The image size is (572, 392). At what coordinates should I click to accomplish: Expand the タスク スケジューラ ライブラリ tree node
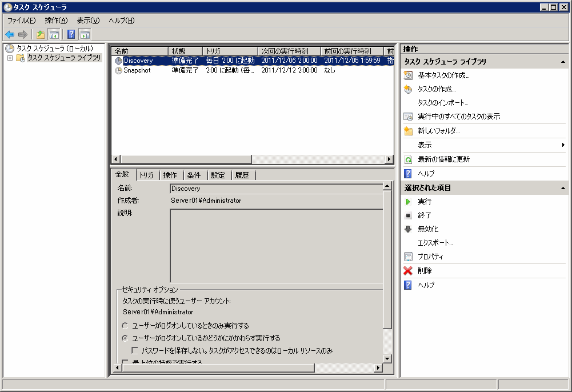pyautogui.click(x=10, y=58)
